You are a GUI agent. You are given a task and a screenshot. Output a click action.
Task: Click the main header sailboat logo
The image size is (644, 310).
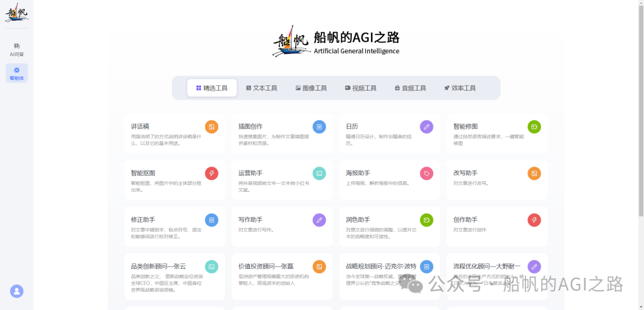290,42
